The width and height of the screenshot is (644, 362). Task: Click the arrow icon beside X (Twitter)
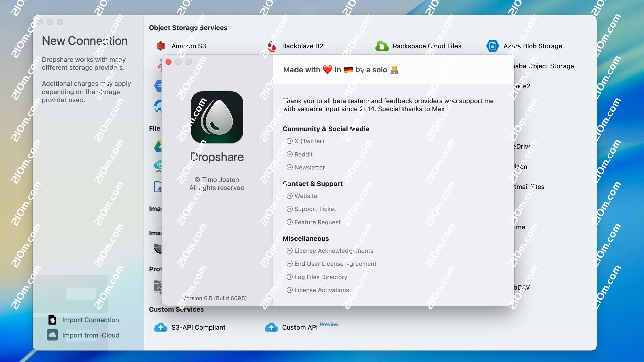point(290,141)
